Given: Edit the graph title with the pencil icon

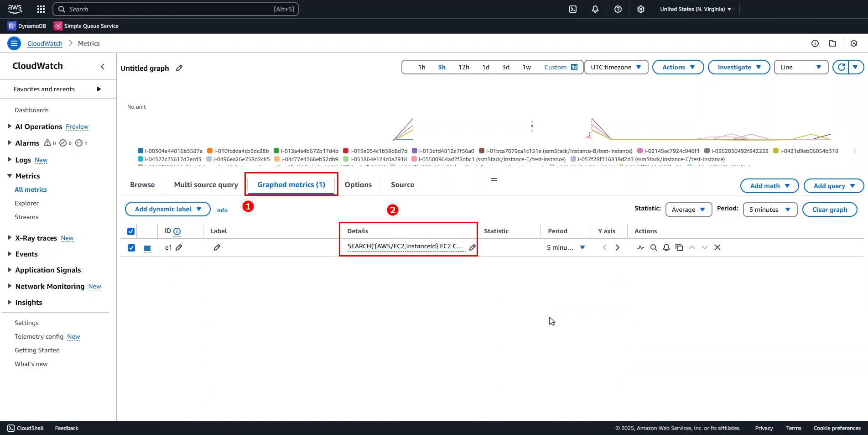Looking at the screenshot, I should [178, 68].
